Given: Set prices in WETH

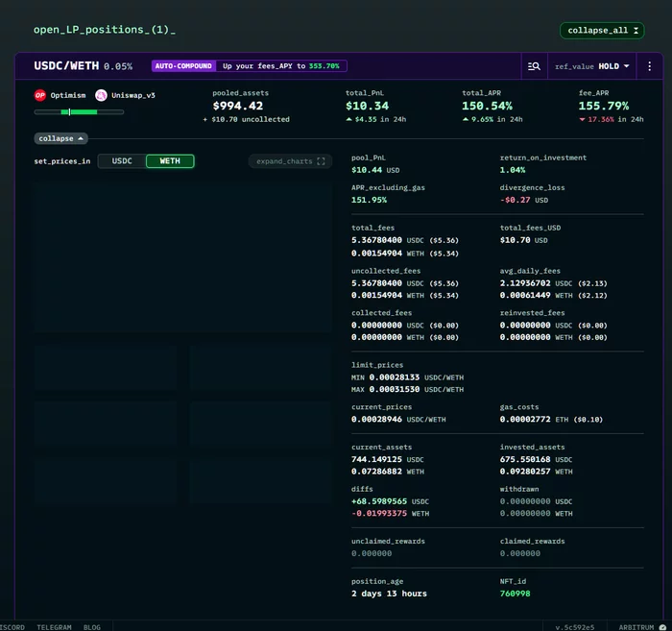Looking at the screenshot, I should [x=170, y=161].
